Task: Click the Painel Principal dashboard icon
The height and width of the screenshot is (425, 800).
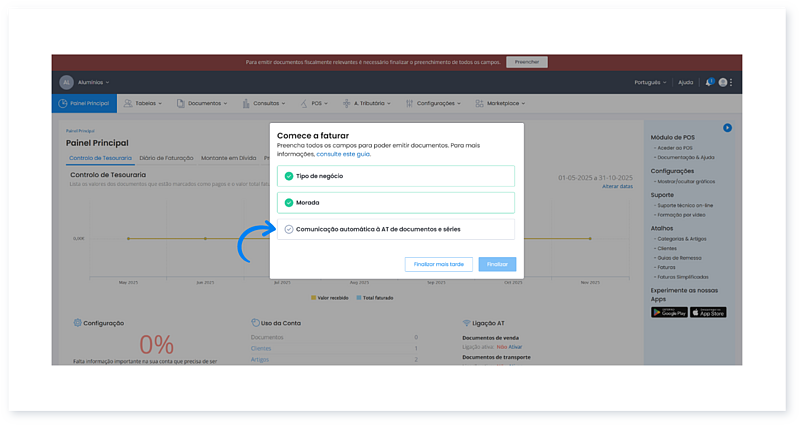Action: 63,103
